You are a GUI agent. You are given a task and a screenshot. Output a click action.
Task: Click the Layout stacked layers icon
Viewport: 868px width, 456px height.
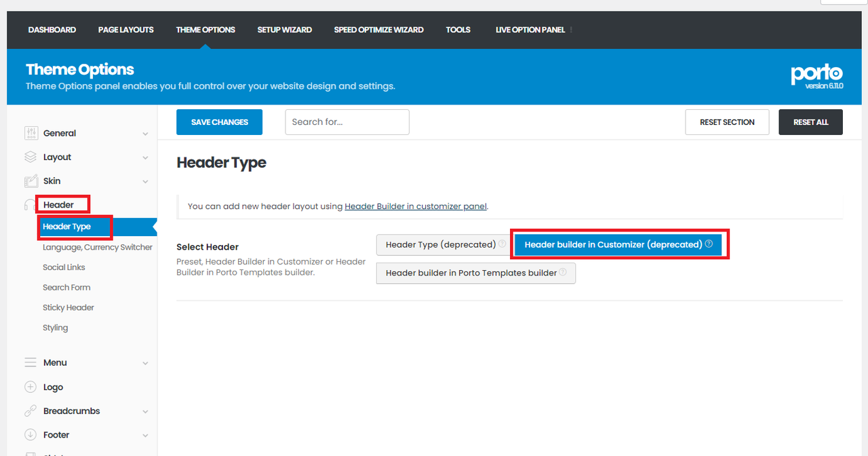point(31,157)
